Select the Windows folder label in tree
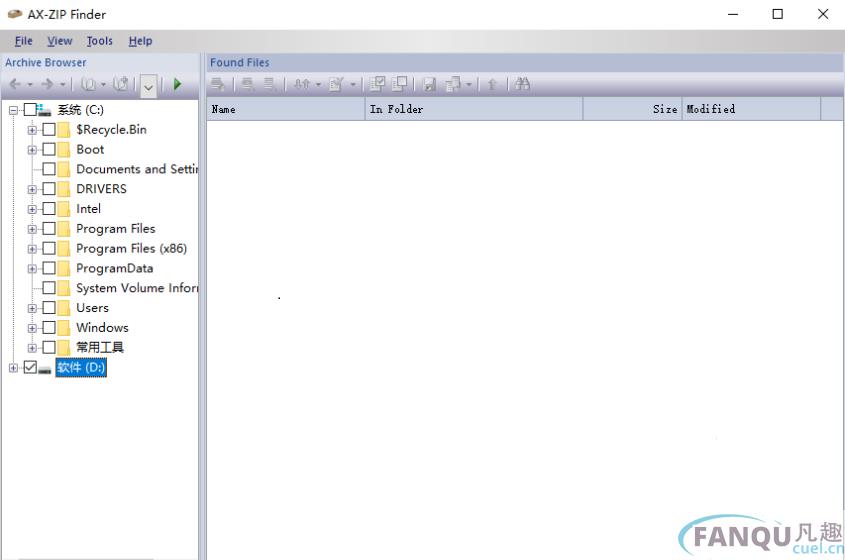 pos(102,328)
